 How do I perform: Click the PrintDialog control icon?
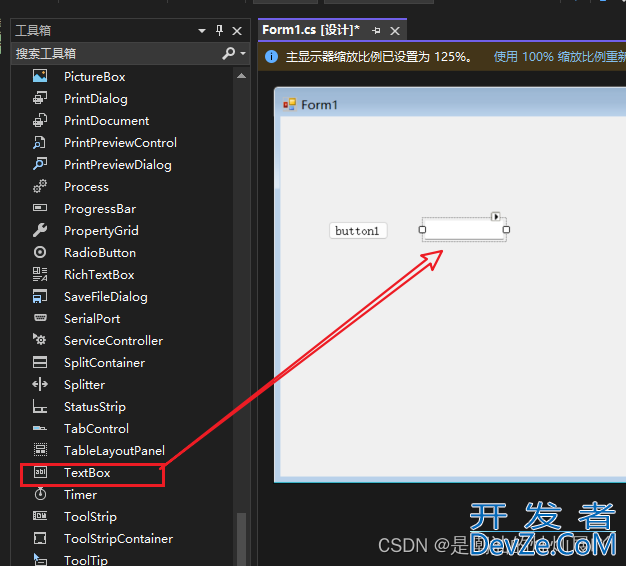point(40,98)
